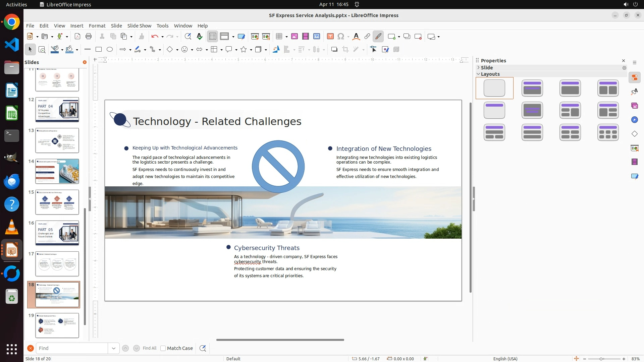Click the Export as PDF icon
Viewport: 644px width, 362px height.
pyautogui.click(x=77, y=37)
